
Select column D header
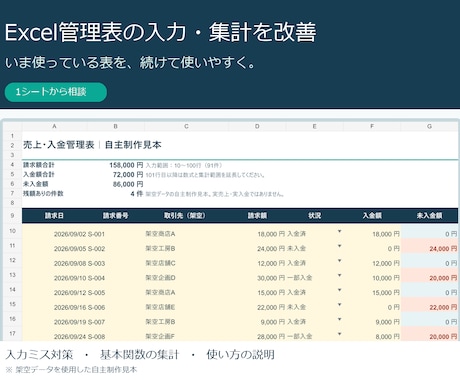[257, 126]
